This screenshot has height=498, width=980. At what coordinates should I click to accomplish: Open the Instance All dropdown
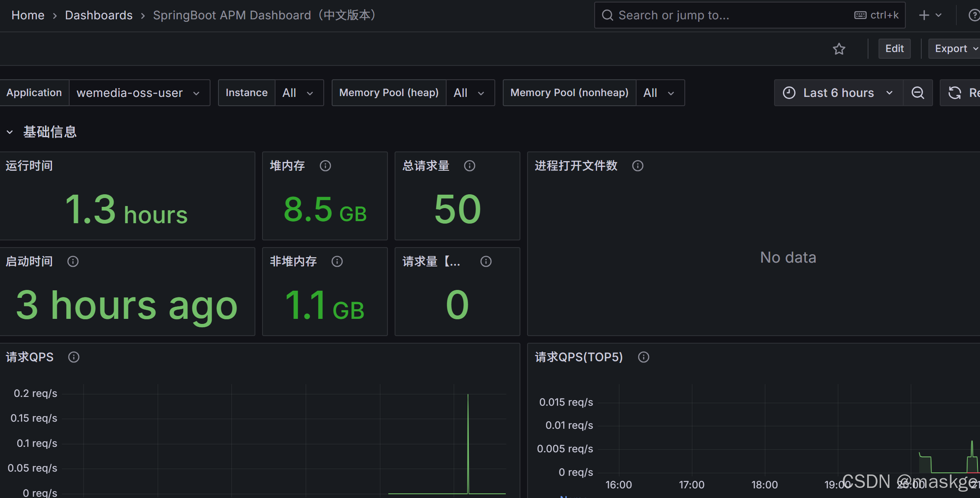tap(299, 93)
